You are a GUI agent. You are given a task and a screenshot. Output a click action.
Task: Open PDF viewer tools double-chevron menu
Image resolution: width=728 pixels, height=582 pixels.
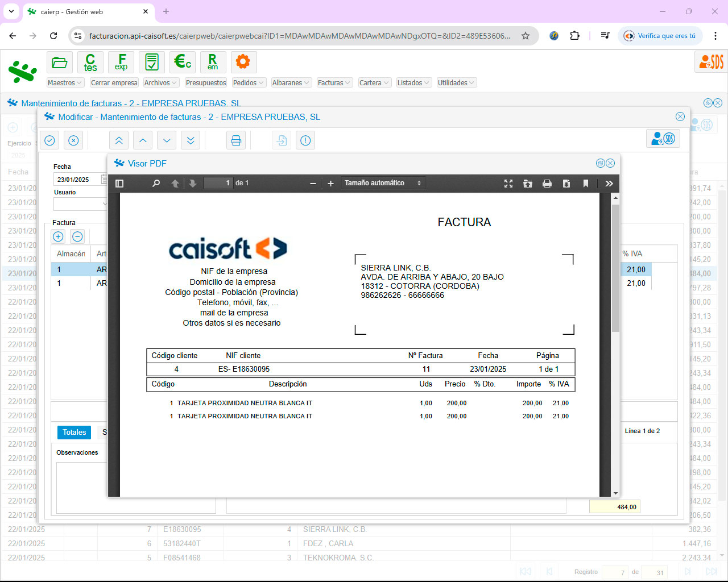pyautogui.click(x=609, y=183)
